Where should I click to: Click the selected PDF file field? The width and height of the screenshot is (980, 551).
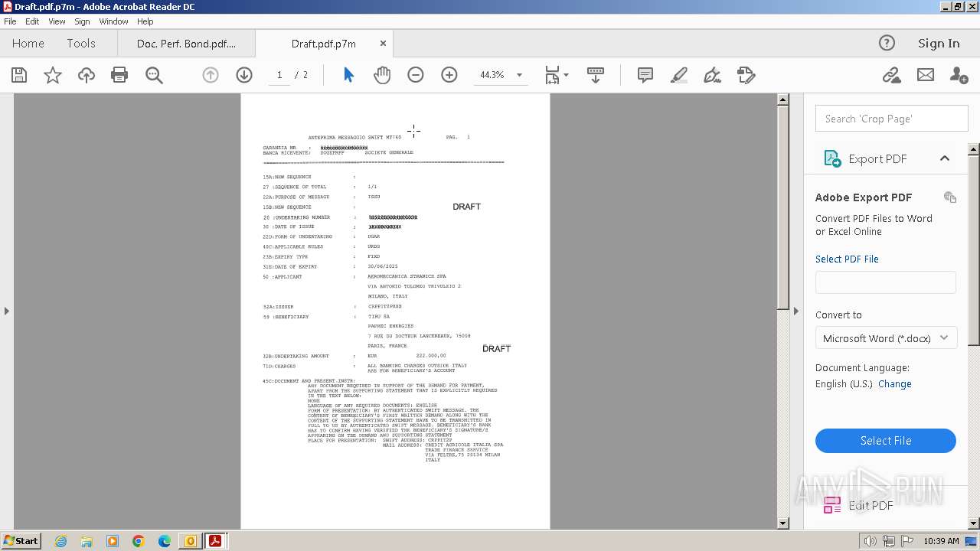point(886,282)
